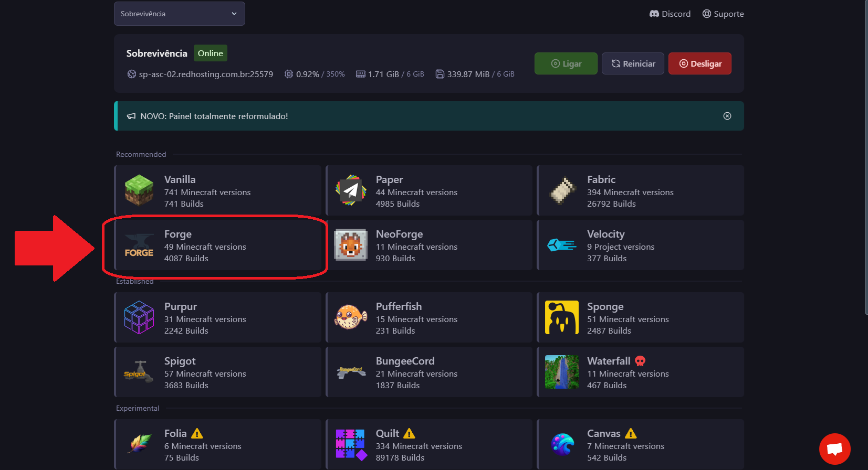The image size is (868, 470).
Task: Click the Waterfall thumbnail image
Action: tap(562, 372)
